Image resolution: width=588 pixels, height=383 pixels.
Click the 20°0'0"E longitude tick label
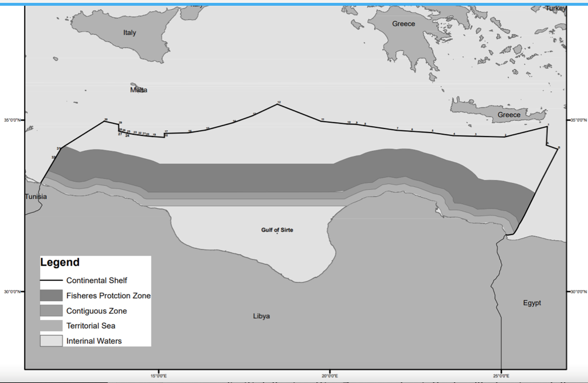tap(330, 376)
